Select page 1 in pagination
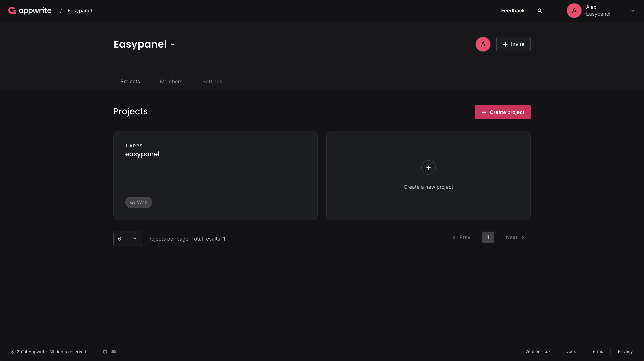This screenshot has width=644, height=361. [488, 237]
